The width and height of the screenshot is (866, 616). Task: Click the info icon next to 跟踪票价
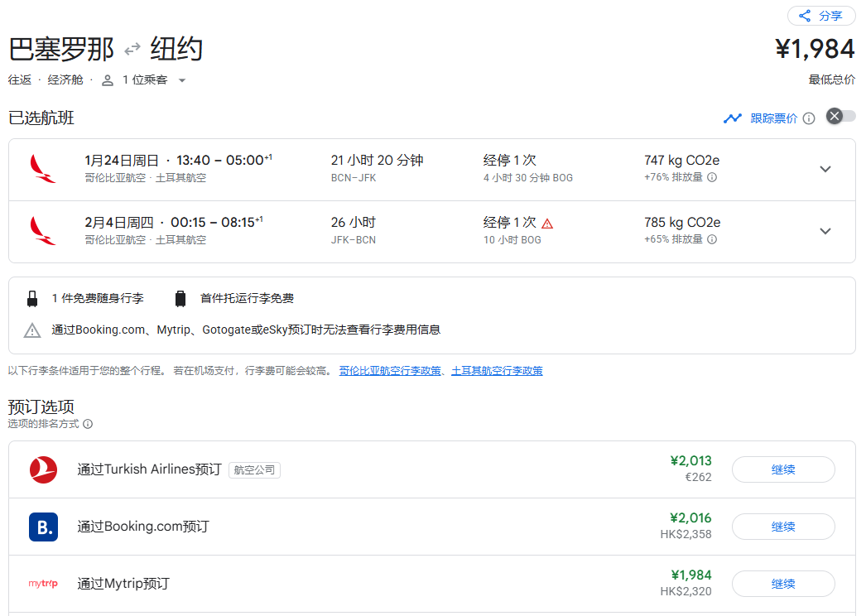pos(809,118)
